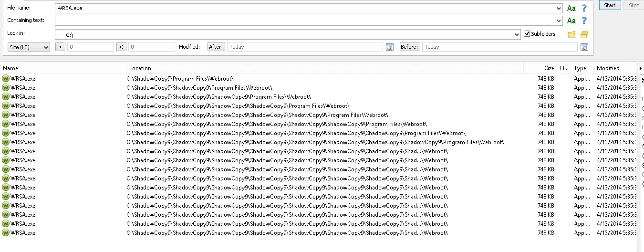Open the Size (kB) unit dropdown
The image size is (644, 252).
pos(29,47)
